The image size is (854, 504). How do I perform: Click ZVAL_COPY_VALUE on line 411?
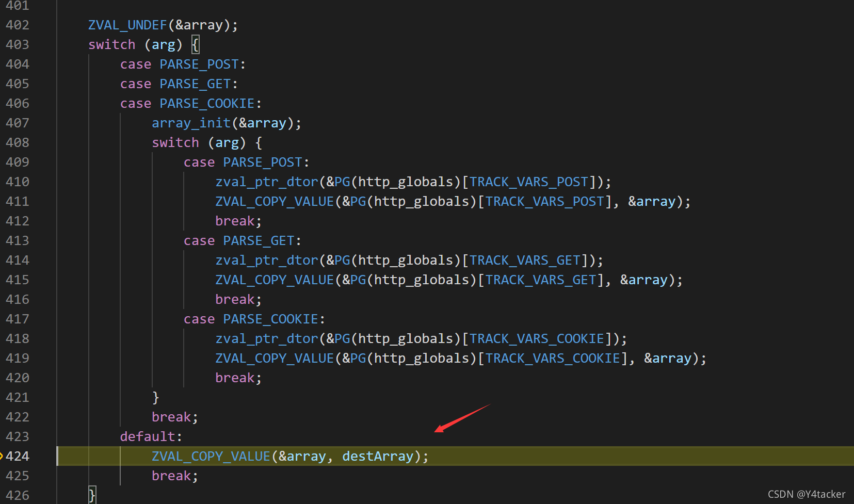pos(275,201)
